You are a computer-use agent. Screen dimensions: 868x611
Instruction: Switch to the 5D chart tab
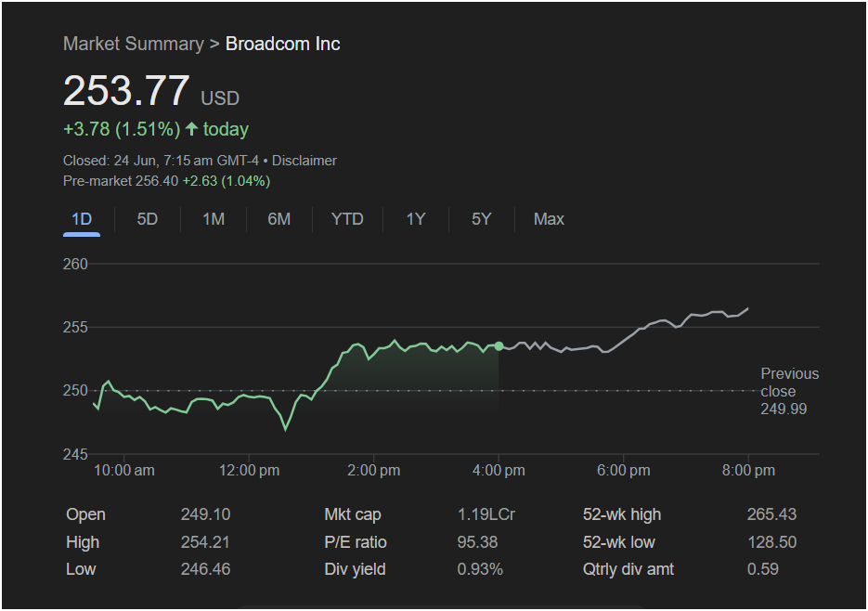coord(148,219)
